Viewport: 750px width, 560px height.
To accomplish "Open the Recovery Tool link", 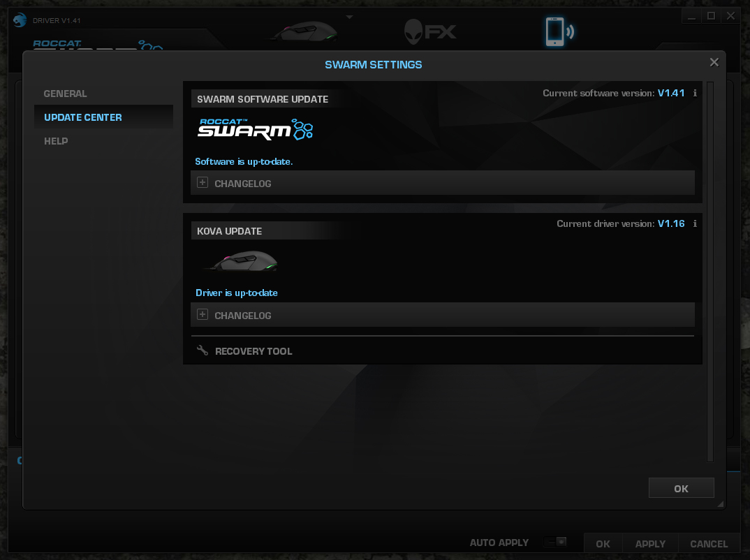I will tap(253, 351).
